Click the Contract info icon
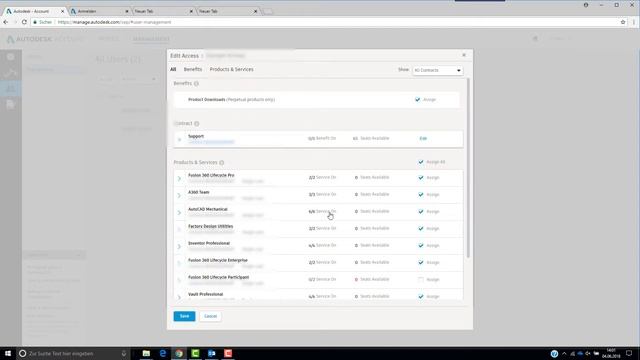Screen dimensions: 640x360 click(x=197, y=124)
